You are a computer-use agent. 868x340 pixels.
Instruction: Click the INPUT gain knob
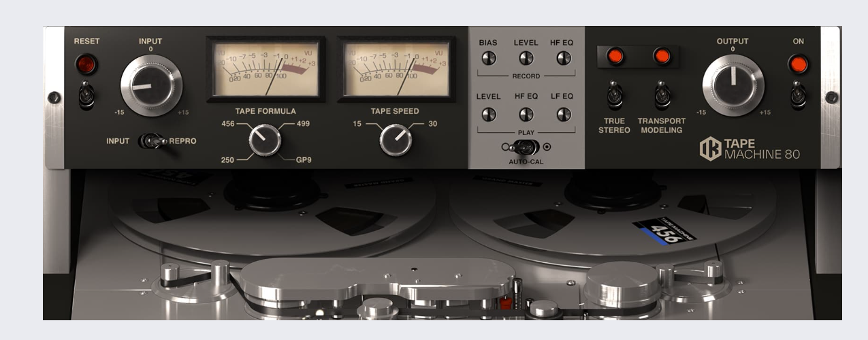(x=151, y=86)
